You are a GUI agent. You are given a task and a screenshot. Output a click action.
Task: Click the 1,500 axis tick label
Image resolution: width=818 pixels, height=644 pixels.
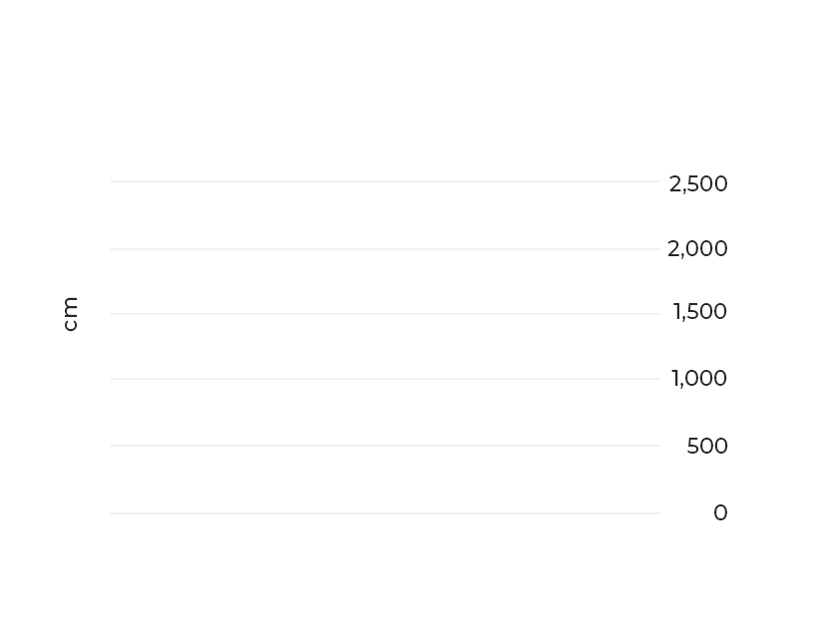[x=699, y=312]
